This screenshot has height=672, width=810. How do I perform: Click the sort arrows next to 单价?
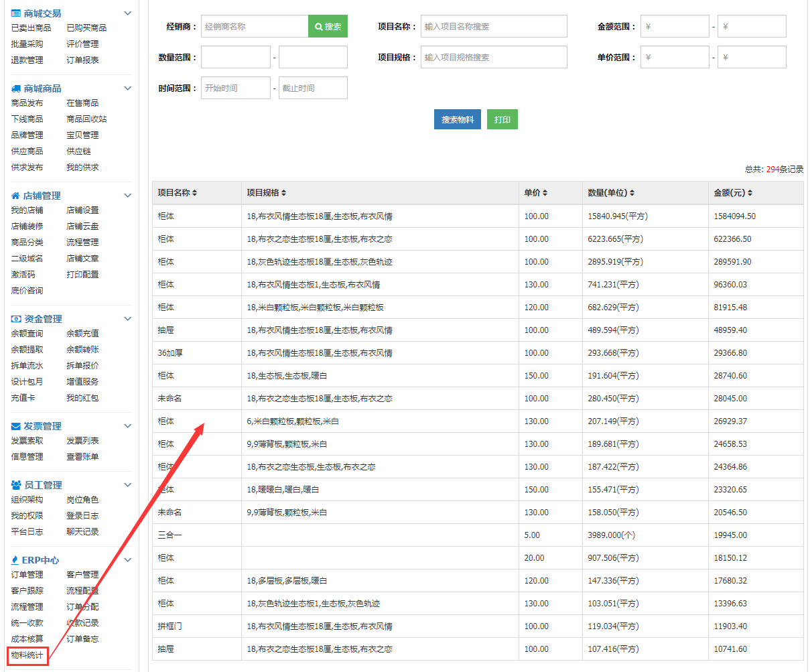[545, 193]
